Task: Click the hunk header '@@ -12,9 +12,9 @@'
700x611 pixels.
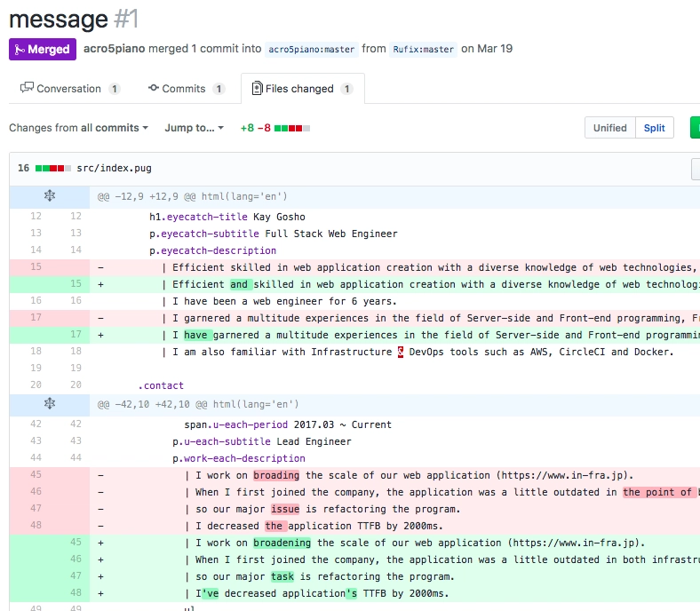Action: pos(193,197)
